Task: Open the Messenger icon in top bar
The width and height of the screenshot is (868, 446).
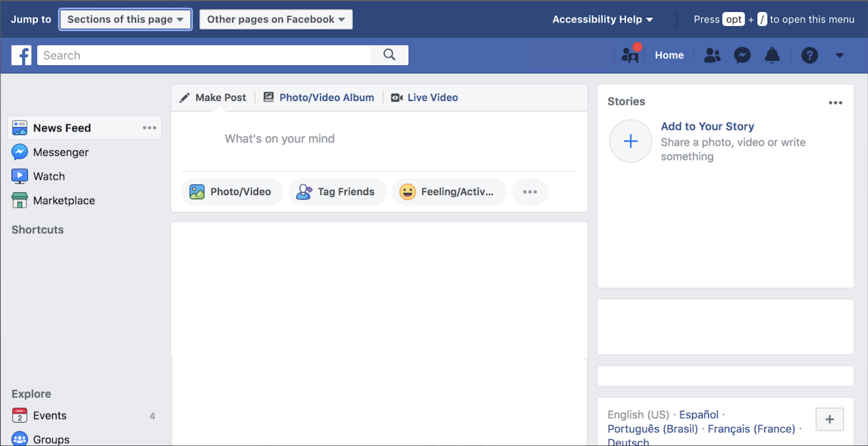Action: [742, 55]
